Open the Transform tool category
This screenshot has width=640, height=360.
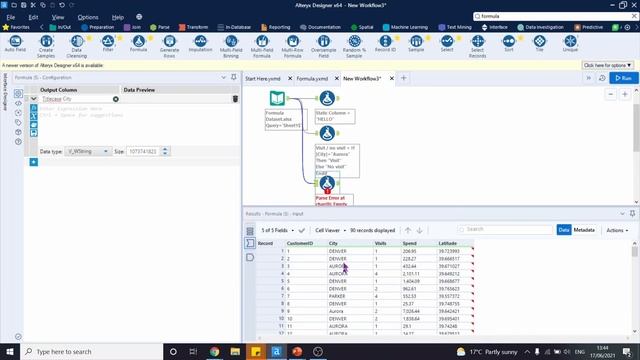click(x=193, y=27)
